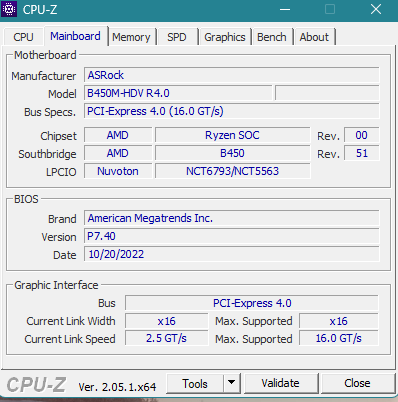Select Bus Specs value PCI-Express 4.0 (16.0 GT/s)
Viewport: 398px width, 402px height.
pyautogui.click(x=232, y=111)
